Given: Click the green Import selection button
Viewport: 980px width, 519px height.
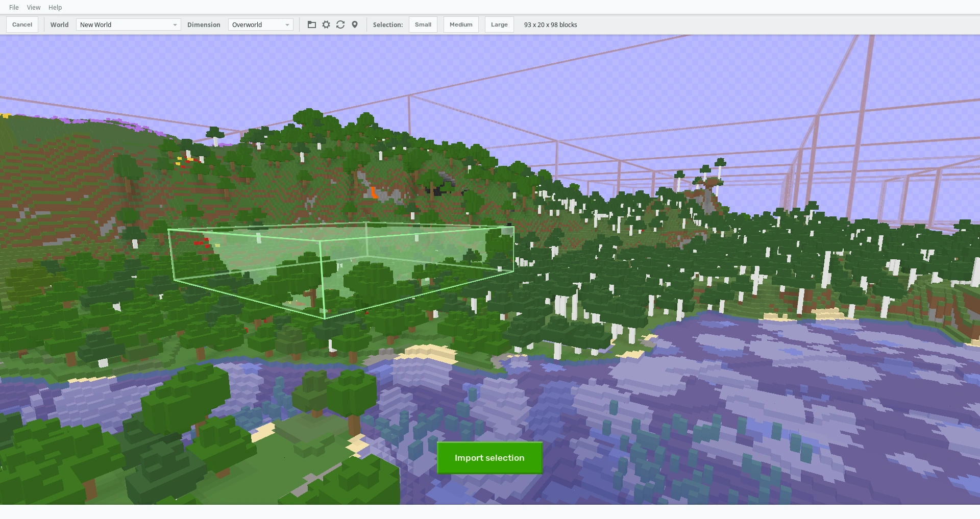Looking at the screenshot, I should (489, 458).
